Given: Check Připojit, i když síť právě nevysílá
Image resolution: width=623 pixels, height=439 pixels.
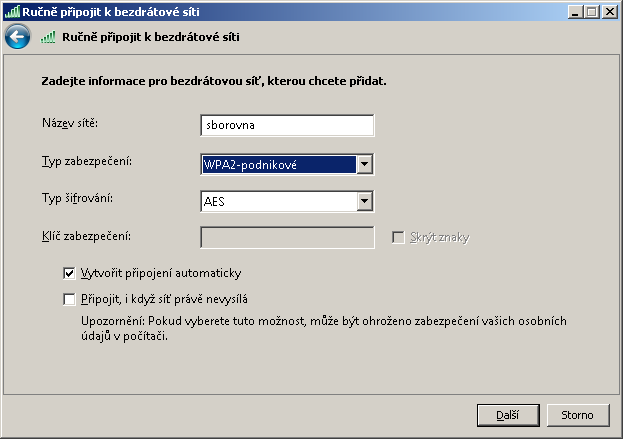Looking at the screenshot, I should point(69,298).
